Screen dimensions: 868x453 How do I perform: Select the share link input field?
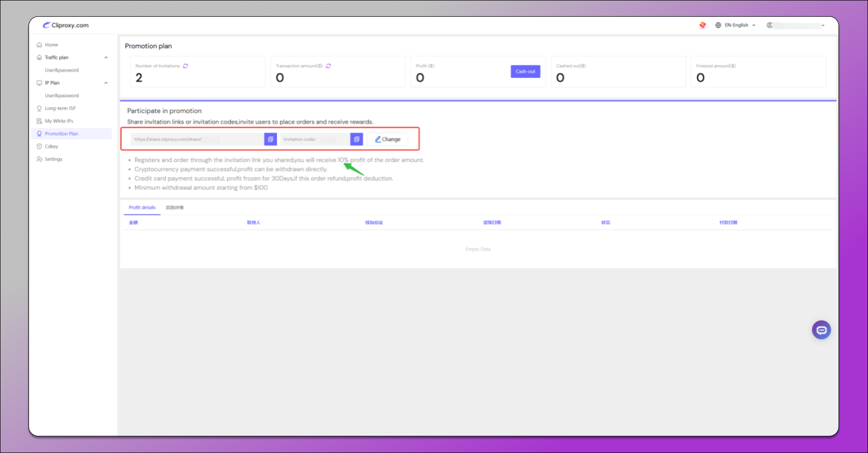coord(197,139)
